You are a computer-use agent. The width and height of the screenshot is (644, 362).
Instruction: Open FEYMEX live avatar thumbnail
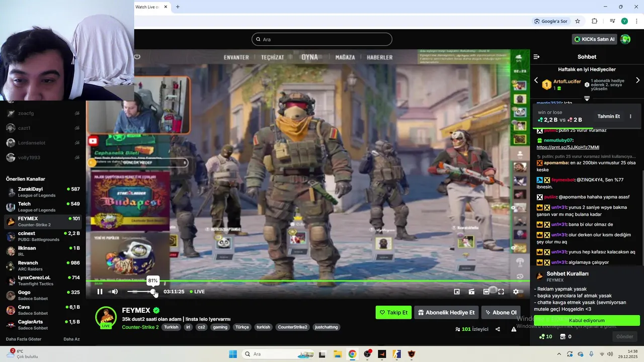106,317
